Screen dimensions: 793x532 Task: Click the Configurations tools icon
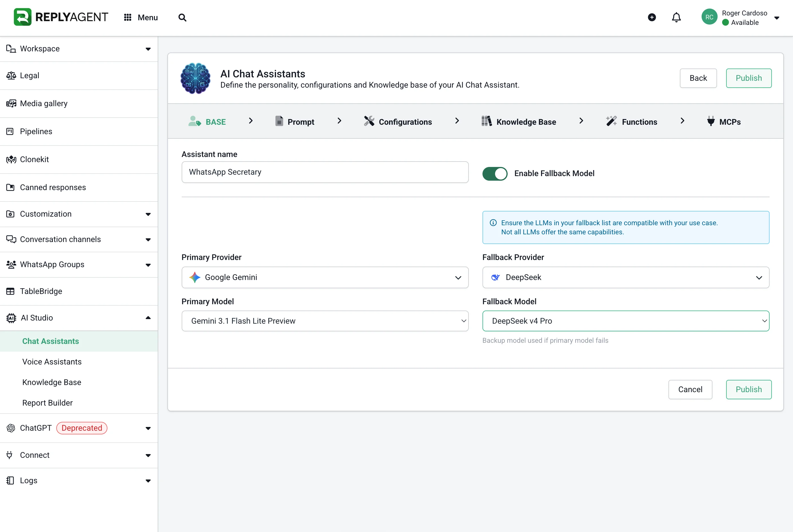click(369, 121)
